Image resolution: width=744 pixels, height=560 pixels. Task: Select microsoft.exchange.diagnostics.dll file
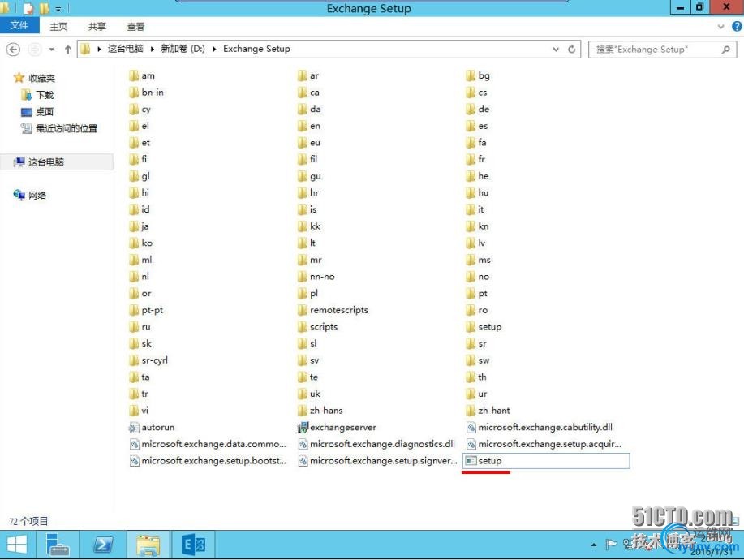[x=376, y=444]
